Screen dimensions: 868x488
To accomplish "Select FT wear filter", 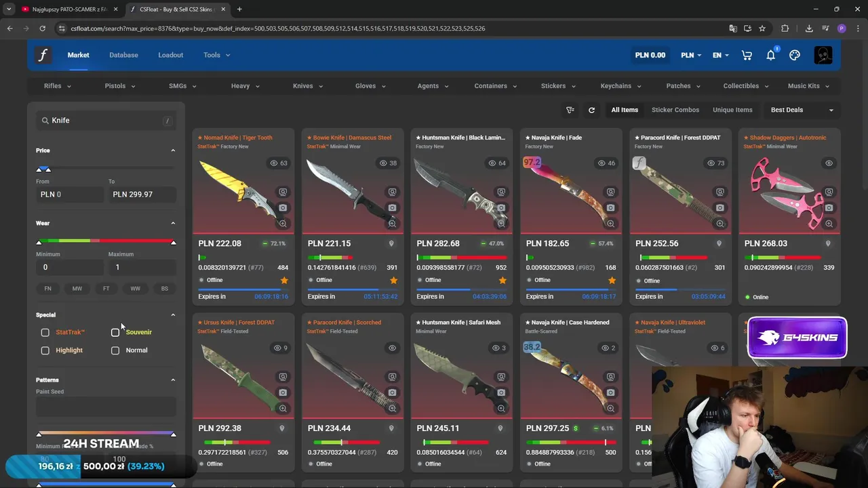I will click(x=106, y=289).
